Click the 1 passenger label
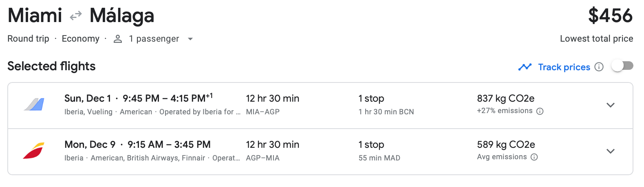This screenshot has height=187, width=644. pyautogui.click(x=154, y=39)
